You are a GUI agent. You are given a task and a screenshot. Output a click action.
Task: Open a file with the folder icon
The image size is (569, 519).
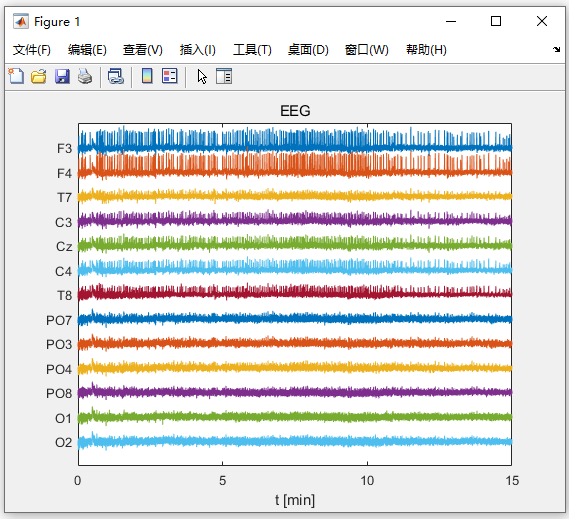point(38,76)
